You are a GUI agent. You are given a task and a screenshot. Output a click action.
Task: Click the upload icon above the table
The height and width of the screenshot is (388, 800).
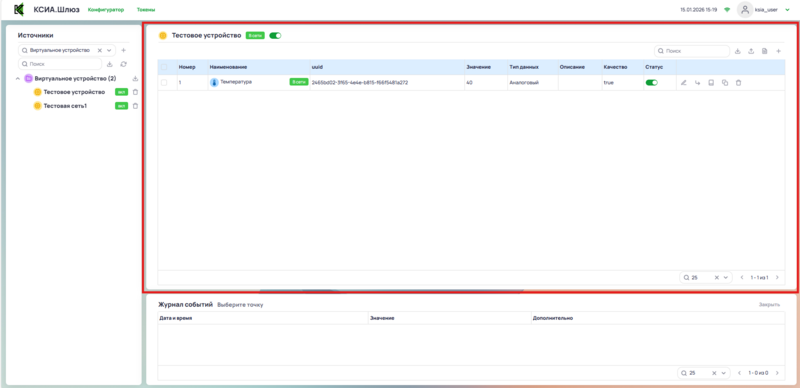tap(751, 51)
